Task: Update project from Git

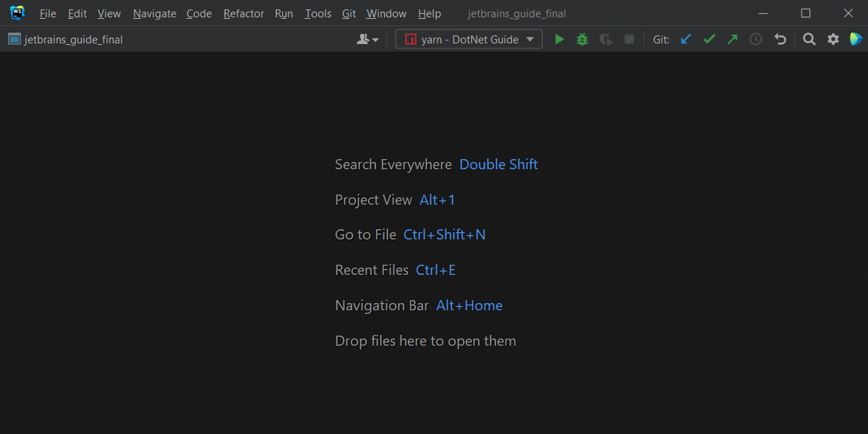Action: click(685, 39)
